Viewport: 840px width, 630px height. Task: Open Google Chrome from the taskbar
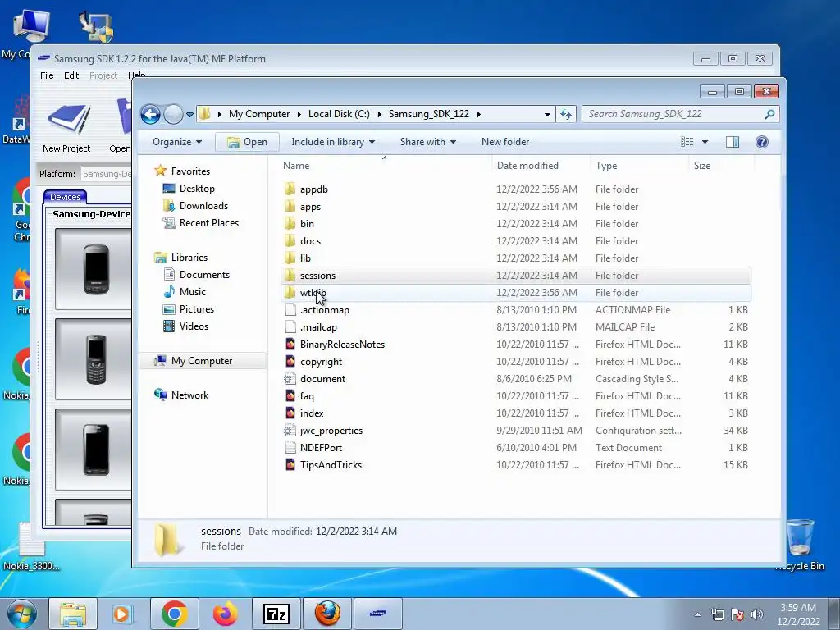coord(174,614)
